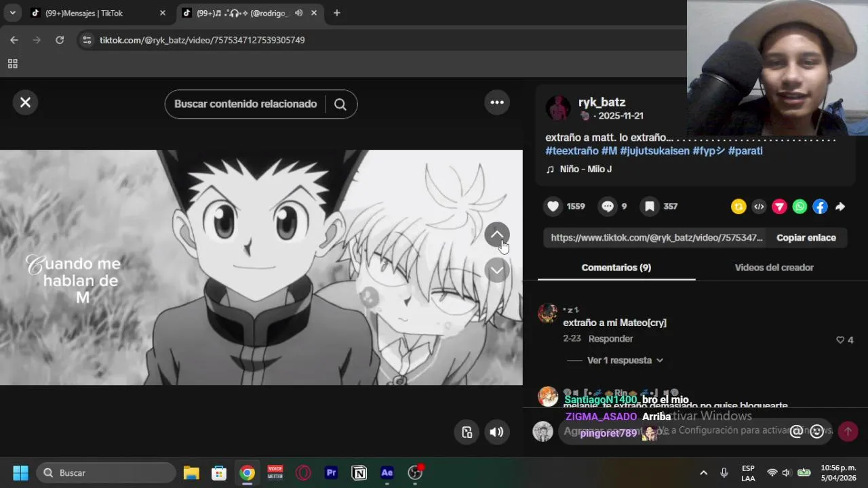
Task: Open Opera browser from taskbar
Action: (x=303, y=473)
